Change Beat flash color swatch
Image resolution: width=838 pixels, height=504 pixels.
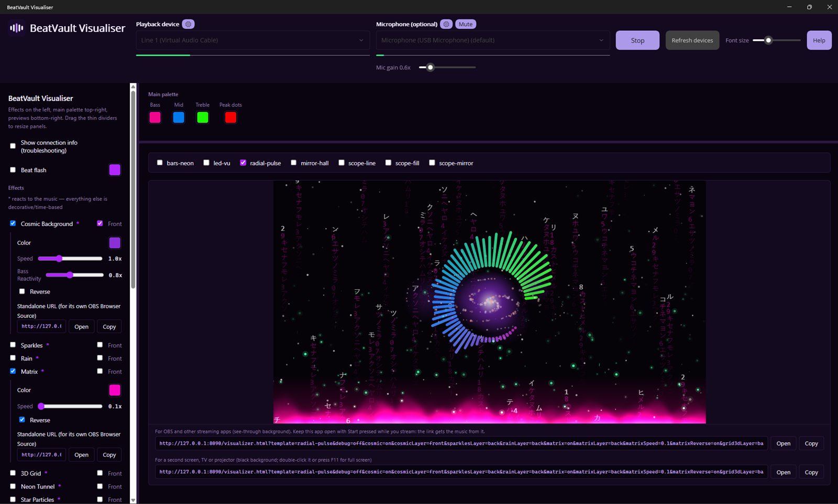point(115,170)
